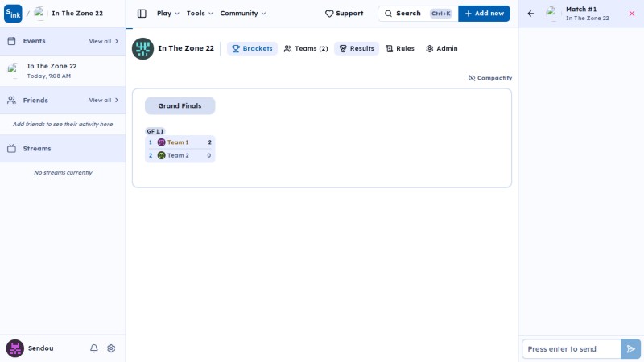Click In The Zone 22 breadcrumb text

(x=77, y=14)
